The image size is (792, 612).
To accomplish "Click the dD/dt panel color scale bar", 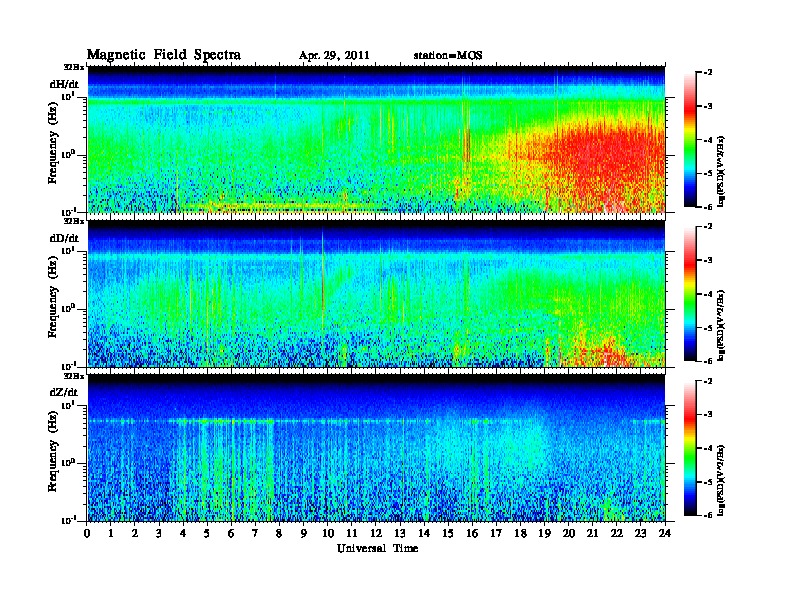I will [x=690, y=293].
